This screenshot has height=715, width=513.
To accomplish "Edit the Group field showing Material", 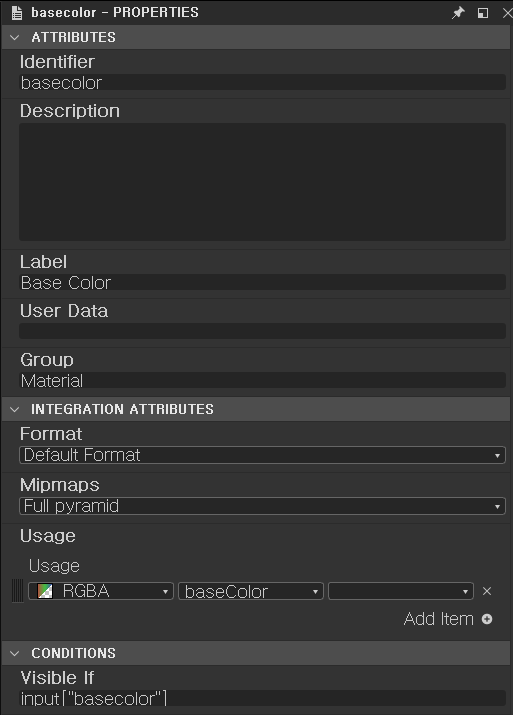I will coord(262,380).
